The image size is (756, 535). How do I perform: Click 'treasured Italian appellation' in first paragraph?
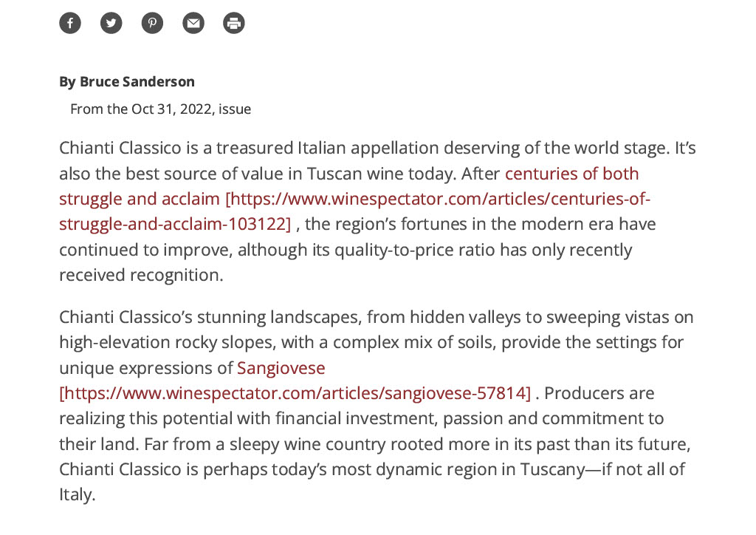(327, 148)
